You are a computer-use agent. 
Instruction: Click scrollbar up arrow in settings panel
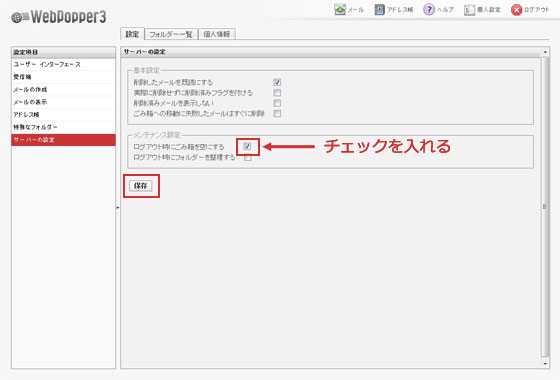pos(545,52)
